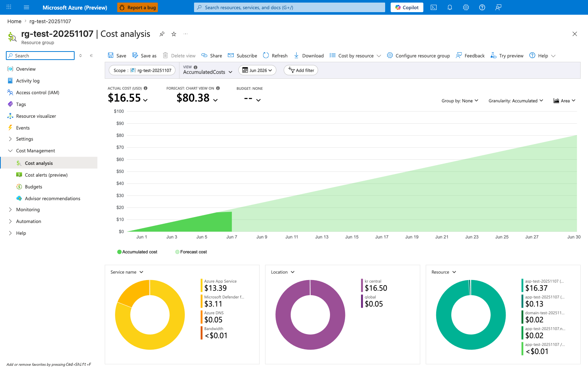Toggle Forecast cost legend swatch
Image resolution: width=588 pixels, height=368 pixels.
(178, 252)
